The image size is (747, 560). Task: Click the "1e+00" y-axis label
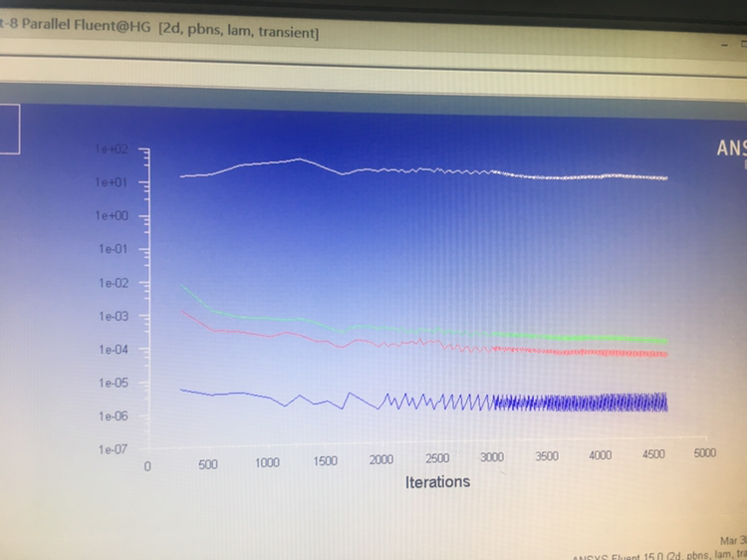pos(112,215)
